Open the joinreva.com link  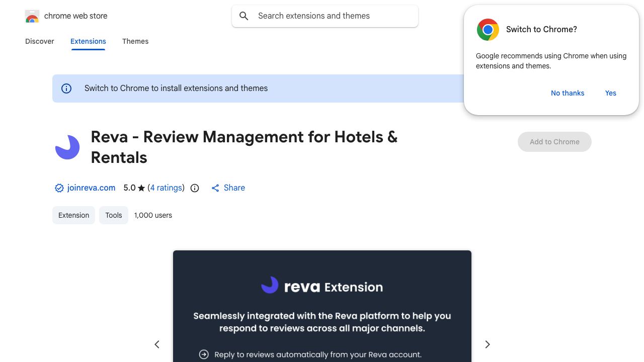[x=91, y=188]
